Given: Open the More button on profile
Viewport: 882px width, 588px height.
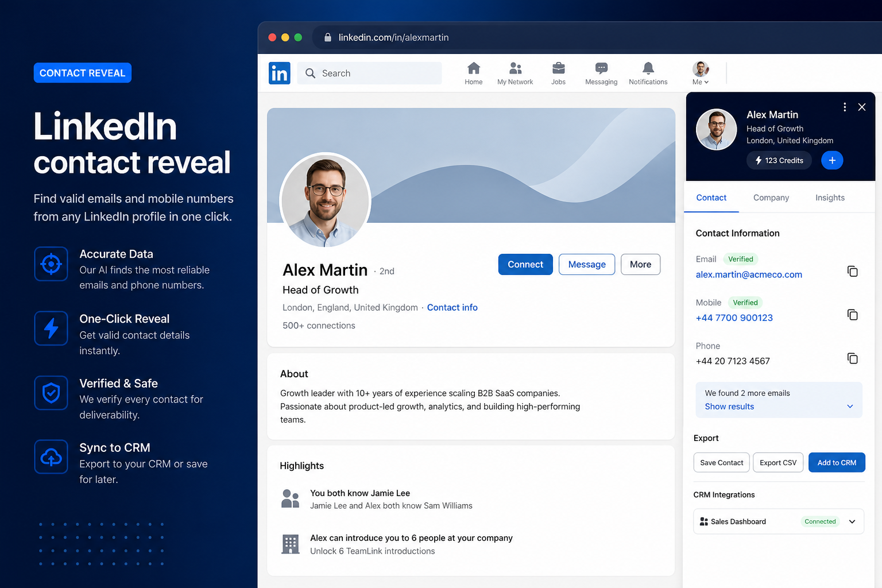Looking at the screenshot, I should pyautogui.click(x=640, y=264).
